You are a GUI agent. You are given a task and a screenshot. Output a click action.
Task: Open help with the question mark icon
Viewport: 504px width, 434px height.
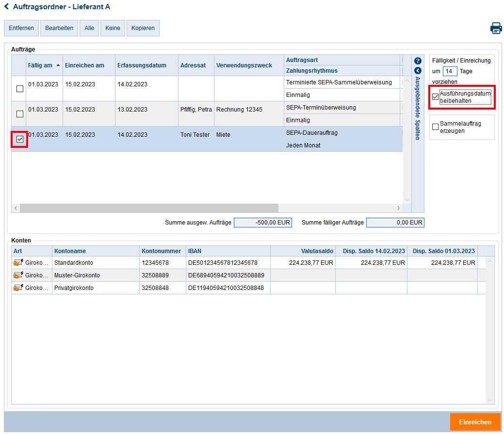tap(418, 61)
